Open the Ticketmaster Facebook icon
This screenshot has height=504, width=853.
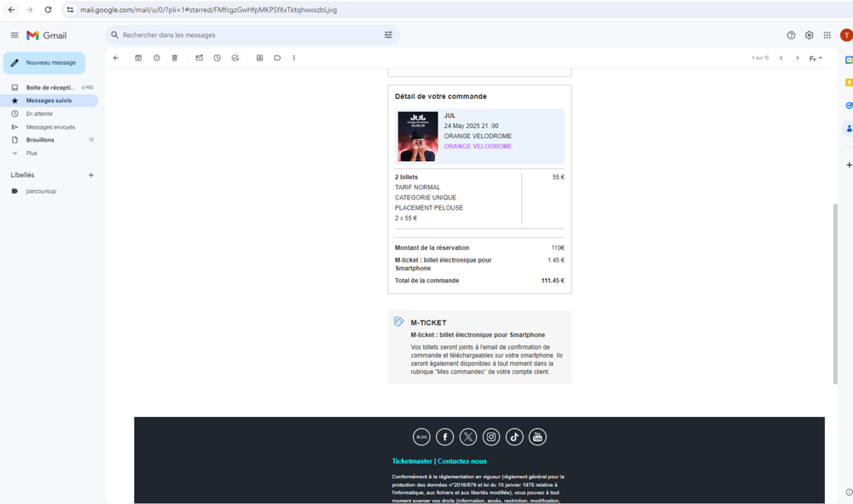coord(444,437)
